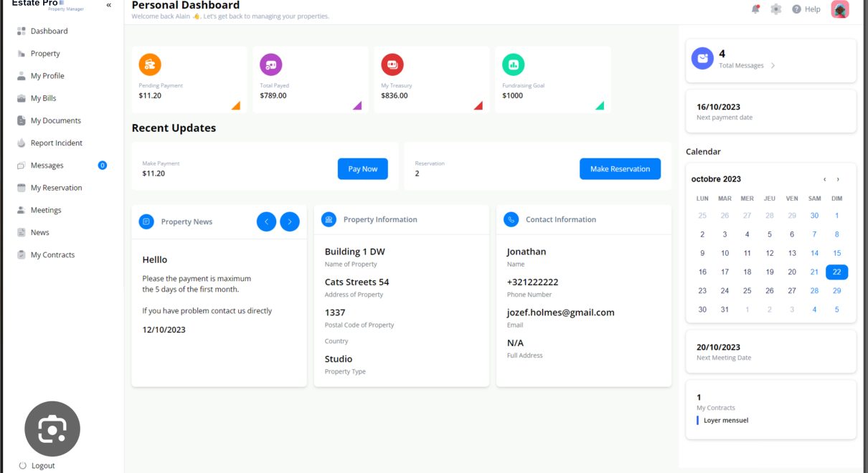Click the orange Pending Payment icon
868x473 pixels.
tap(149, 64)
